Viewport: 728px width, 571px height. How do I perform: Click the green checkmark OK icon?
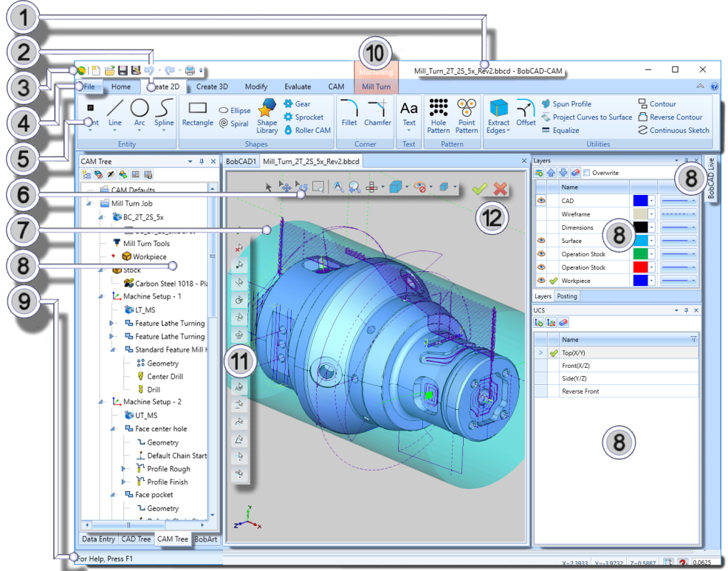pos(480,189)
